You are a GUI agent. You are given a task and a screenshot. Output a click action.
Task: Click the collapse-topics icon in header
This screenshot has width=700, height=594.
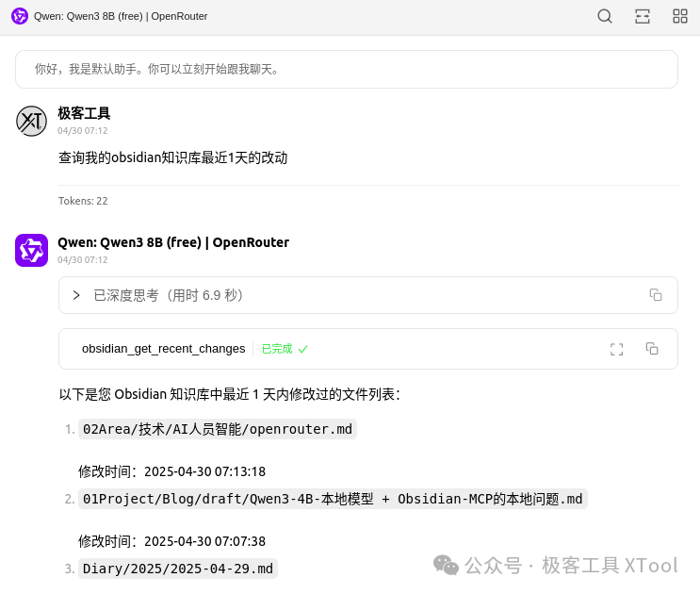643,16
